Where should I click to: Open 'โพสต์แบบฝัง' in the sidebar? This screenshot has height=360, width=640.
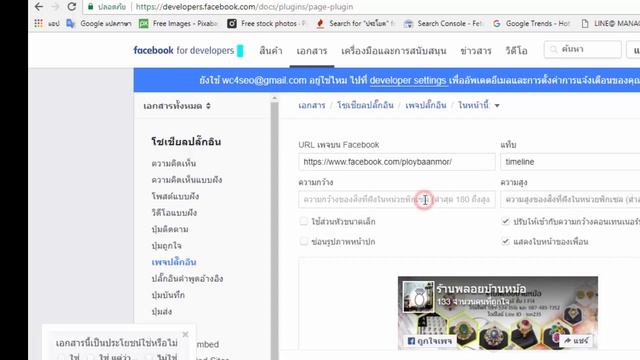[x=175, y=196]
